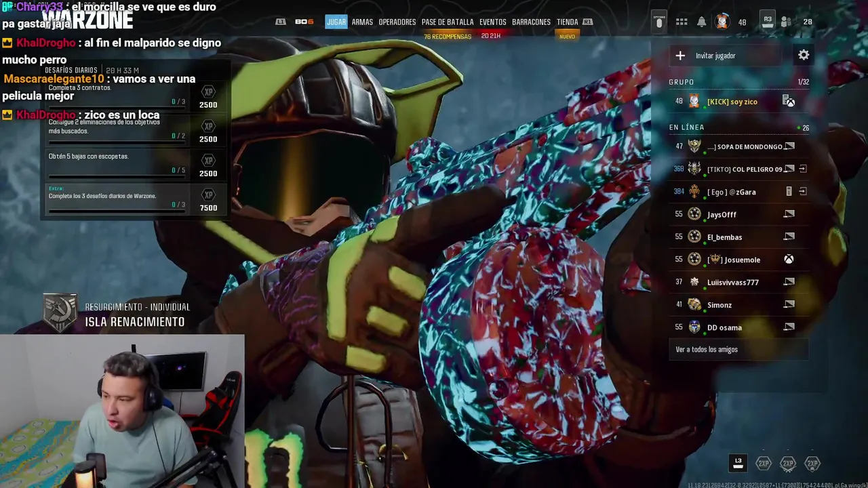Image resolution: width=868 pixels, height=488 pixels.
Task: Click Simonz's rank emblem
Action: (694, 305)
